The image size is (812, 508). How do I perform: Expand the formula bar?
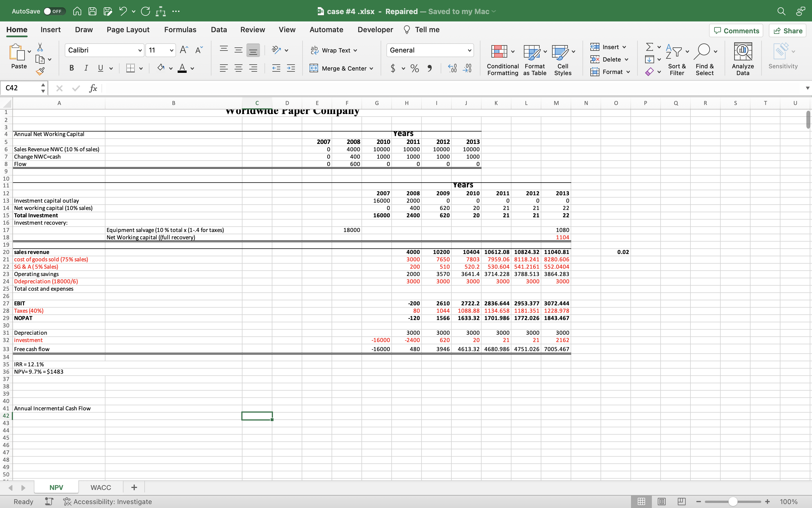point(807,88)
